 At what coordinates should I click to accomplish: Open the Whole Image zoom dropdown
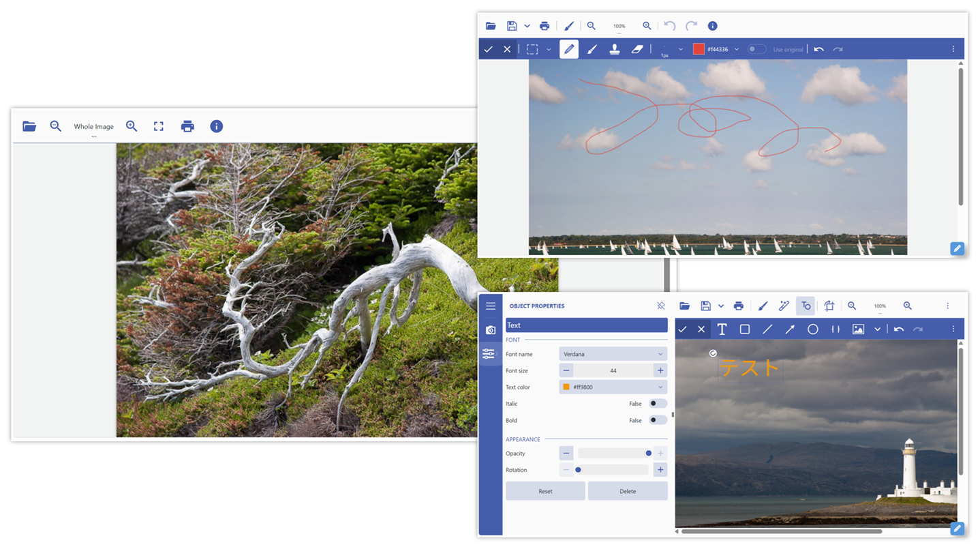click(93, 126)
